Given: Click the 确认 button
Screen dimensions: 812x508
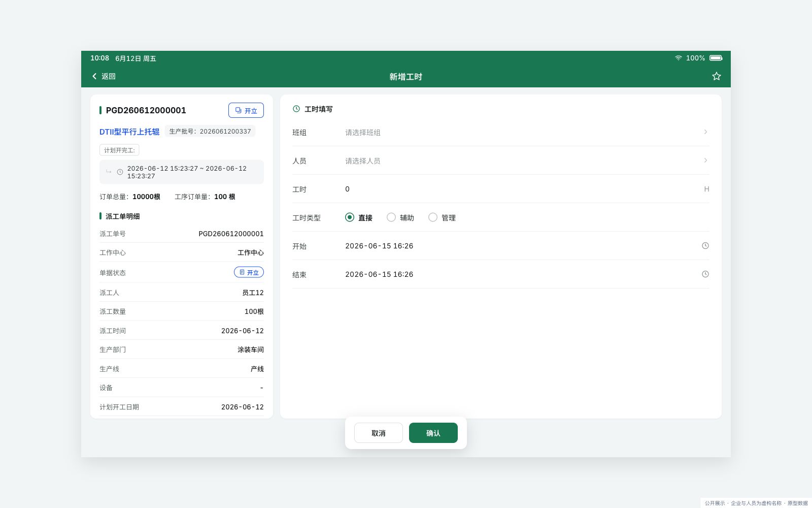Looking at the screenshot, I should pos(433,433).
